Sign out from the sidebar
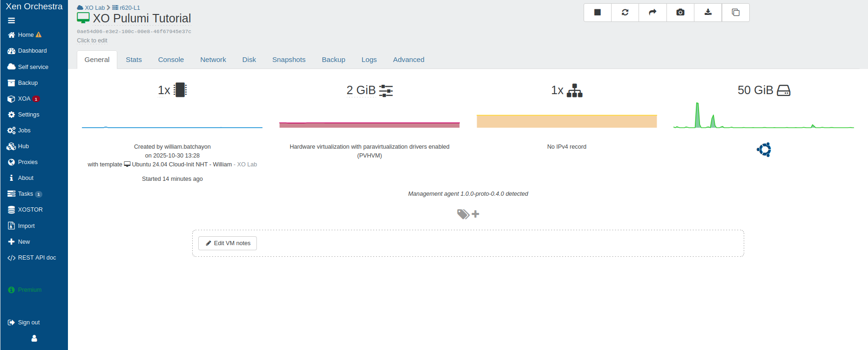 (x=28, y=323)
